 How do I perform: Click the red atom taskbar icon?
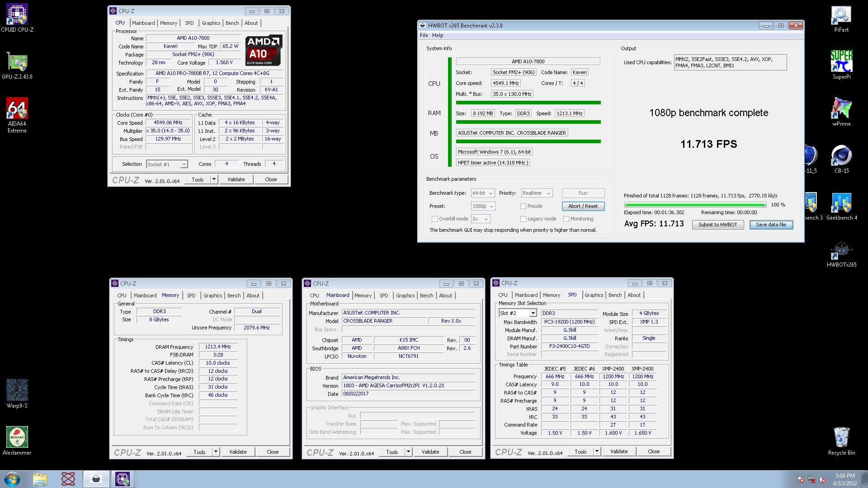(68, 479)
